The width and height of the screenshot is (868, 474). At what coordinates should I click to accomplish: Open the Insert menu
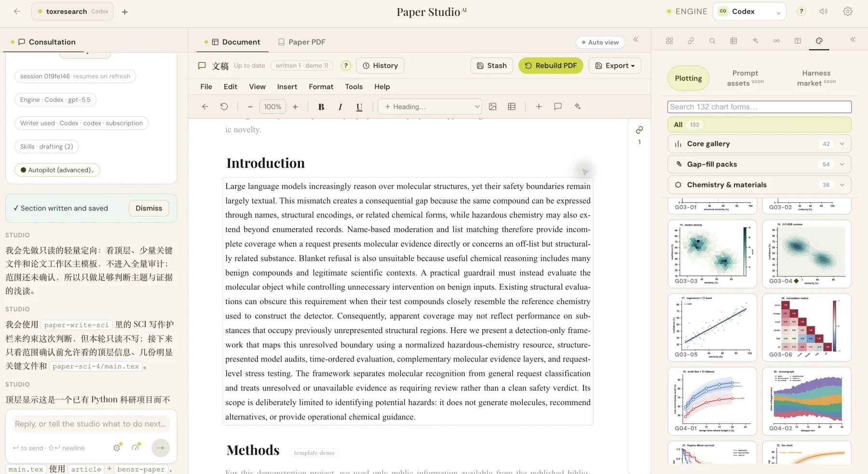coord(287,87)
